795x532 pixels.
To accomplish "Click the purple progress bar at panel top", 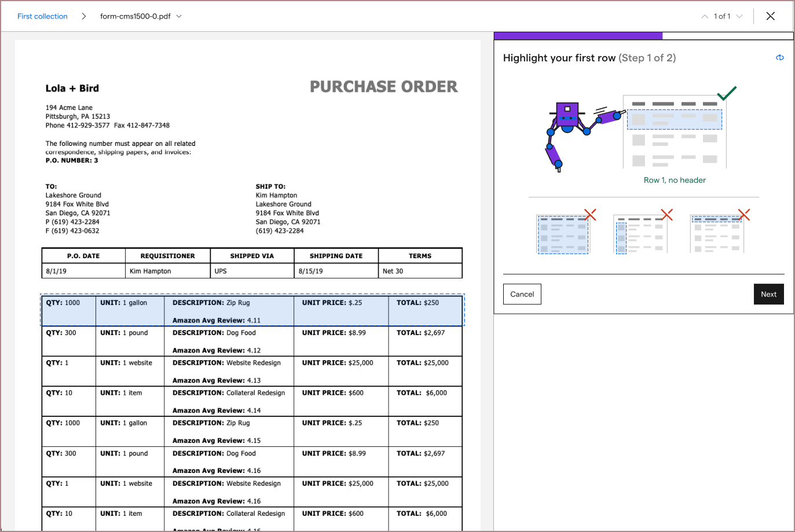I will tap(578, 35).
